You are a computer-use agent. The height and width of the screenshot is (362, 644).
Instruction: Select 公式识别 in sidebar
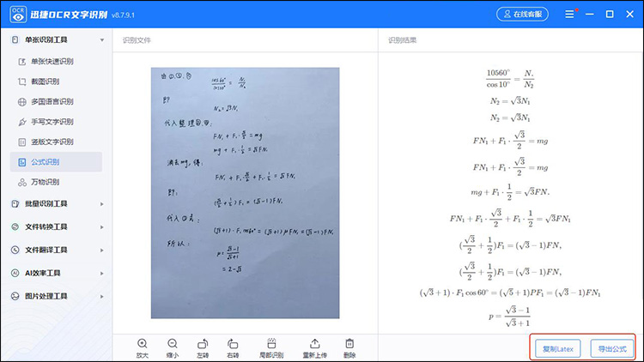(57, 162)
